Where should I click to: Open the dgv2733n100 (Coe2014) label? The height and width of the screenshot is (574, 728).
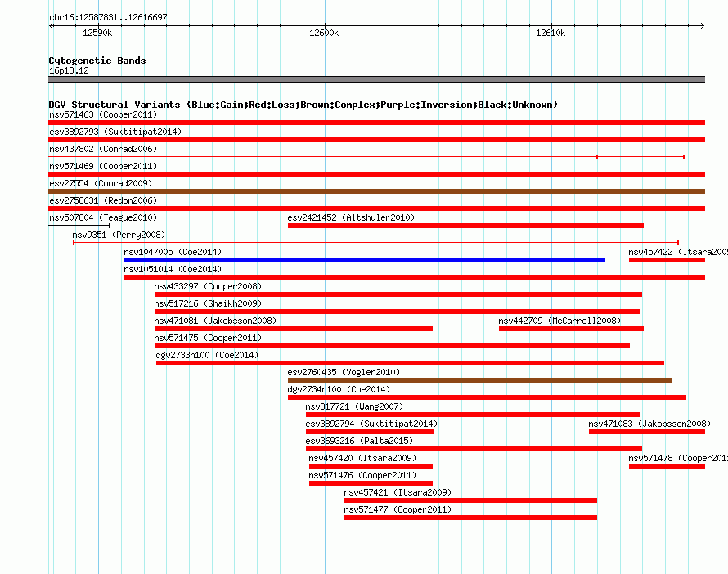coord(207,355)
